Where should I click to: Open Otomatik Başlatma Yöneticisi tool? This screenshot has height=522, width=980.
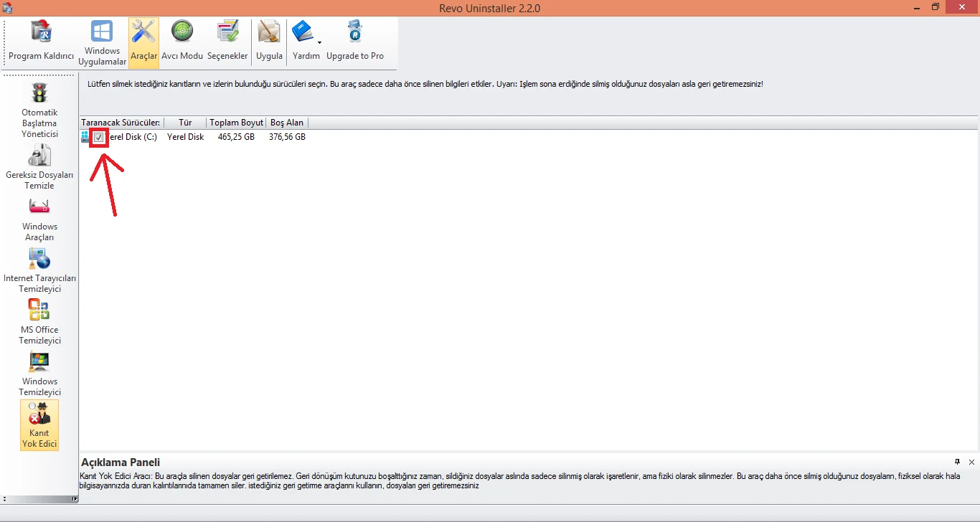click(x=39, y=110)
